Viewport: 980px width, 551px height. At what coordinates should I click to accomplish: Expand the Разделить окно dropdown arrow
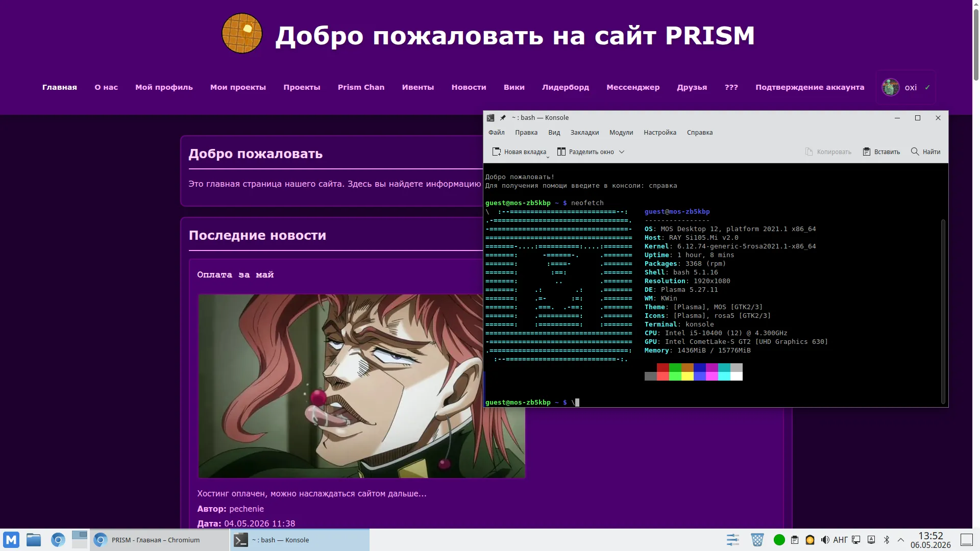[622, 152]
